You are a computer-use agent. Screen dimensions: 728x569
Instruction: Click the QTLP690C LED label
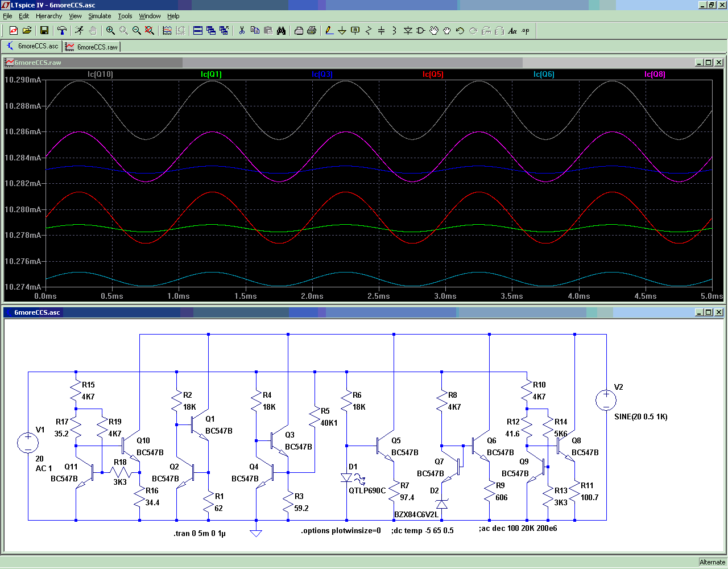click(367, 490)
